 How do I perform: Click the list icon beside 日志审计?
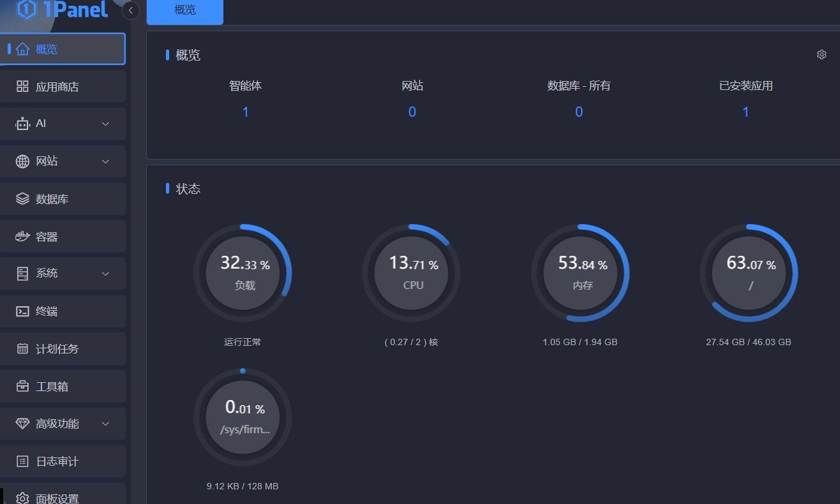click(22, 461)
